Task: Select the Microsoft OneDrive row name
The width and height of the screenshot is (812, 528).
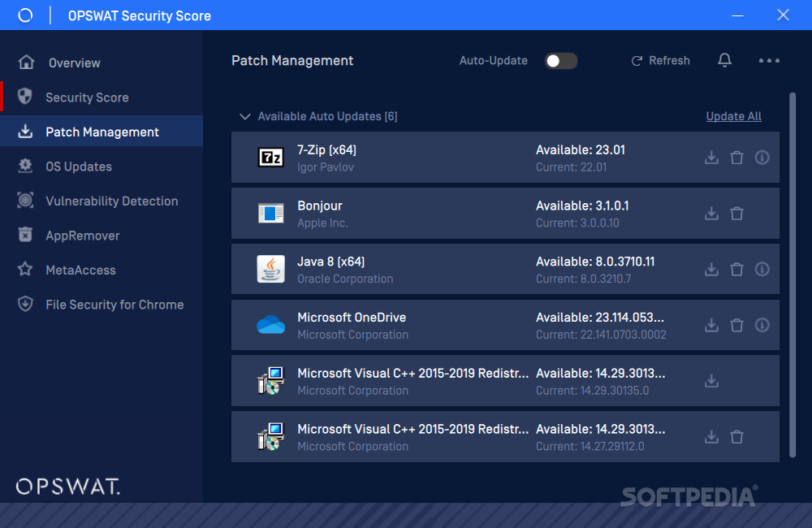Action: coord(352,317)
